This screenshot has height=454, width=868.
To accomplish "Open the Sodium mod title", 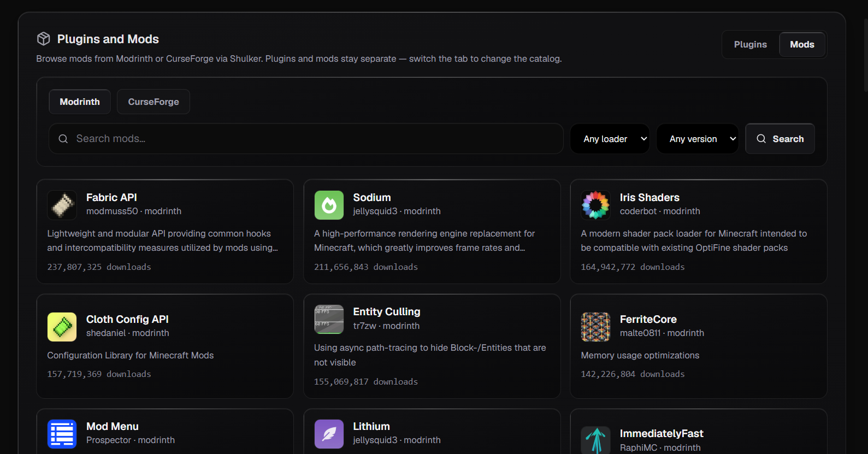I will point(372,197).
